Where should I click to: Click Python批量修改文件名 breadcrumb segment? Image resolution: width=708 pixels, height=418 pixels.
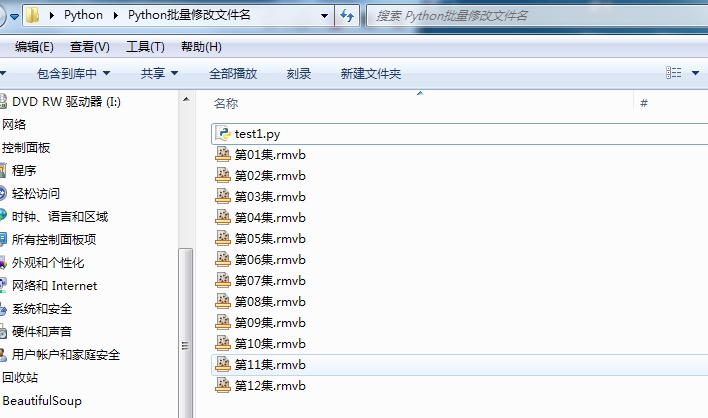[x=189, y=15]
